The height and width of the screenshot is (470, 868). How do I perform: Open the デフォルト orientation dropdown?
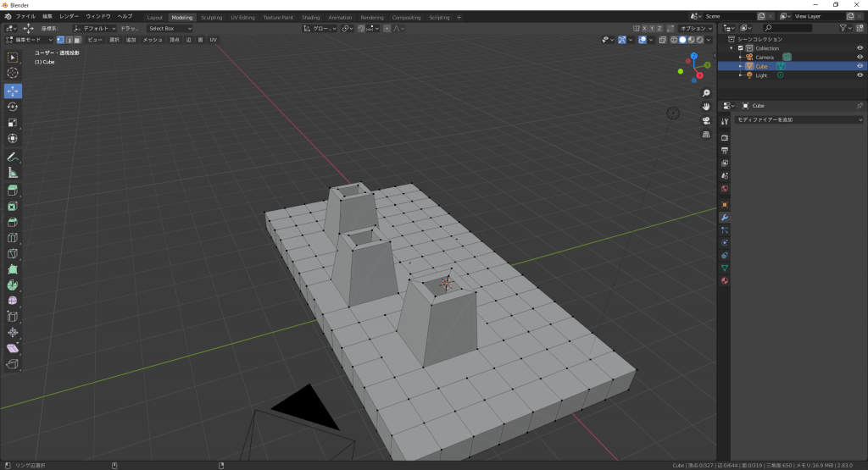95,28
